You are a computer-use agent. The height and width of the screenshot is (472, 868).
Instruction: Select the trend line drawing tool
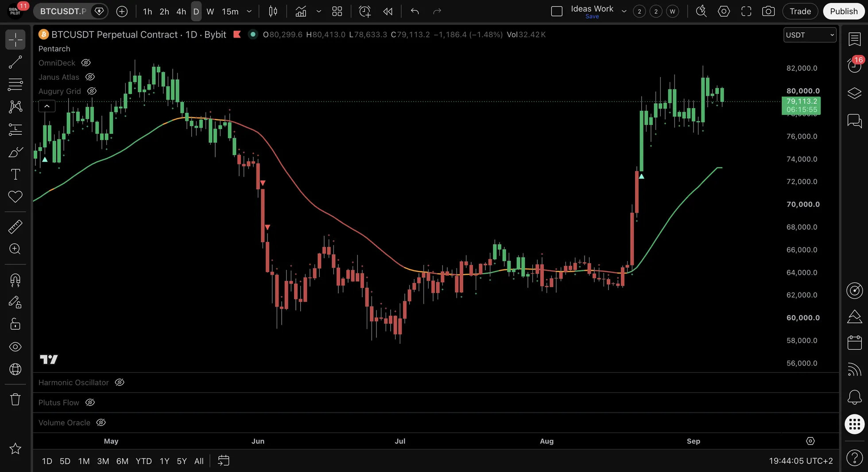(x=15, y=62)
